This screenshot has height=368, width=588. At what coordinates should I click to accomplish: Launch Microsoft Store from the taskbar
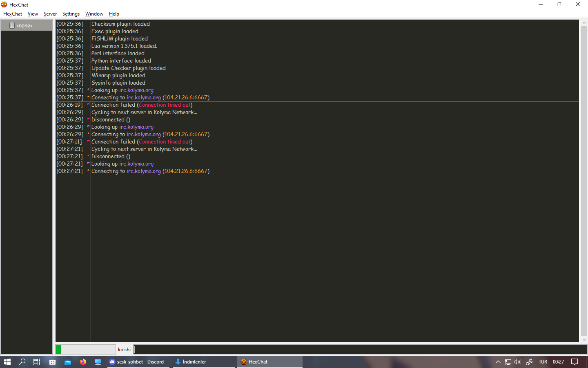[x=52, y=362]
